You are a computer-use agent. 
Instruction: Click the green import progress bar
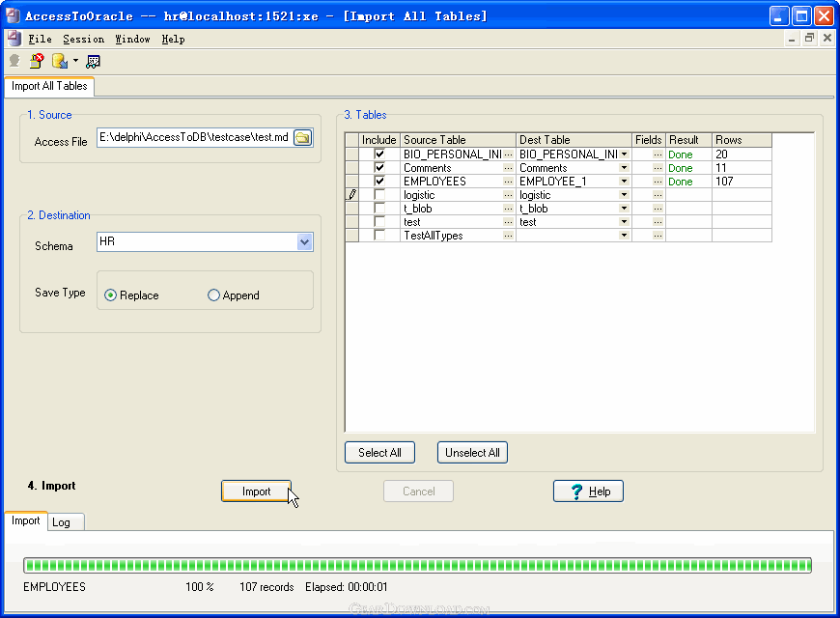coord(417,565)
